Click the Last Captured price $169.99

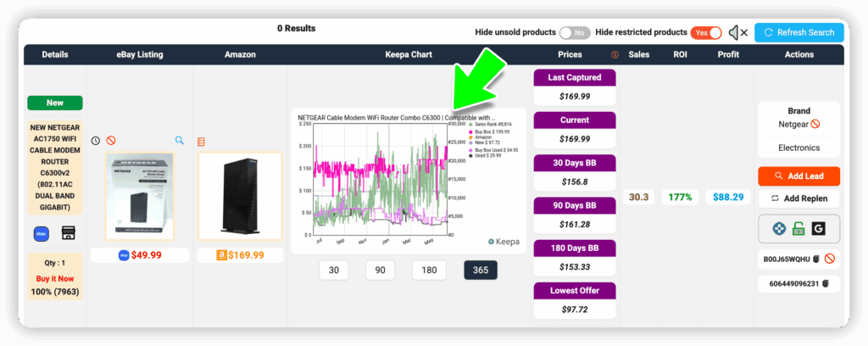(x=575, y=97)
